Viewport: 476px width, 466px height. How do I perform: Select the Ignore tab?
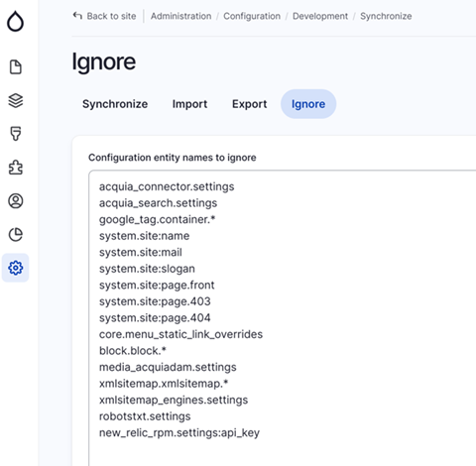click(x=308, y=104)
